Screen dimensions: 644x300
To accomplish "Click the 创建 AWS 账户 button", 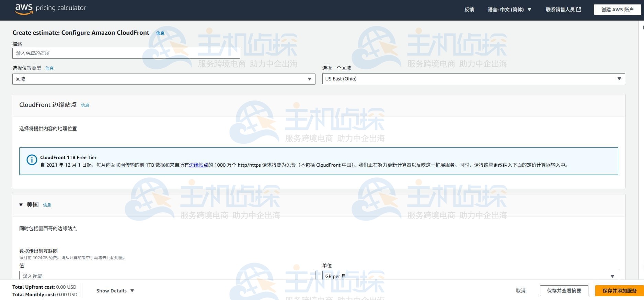I will [x=617, y=10].
